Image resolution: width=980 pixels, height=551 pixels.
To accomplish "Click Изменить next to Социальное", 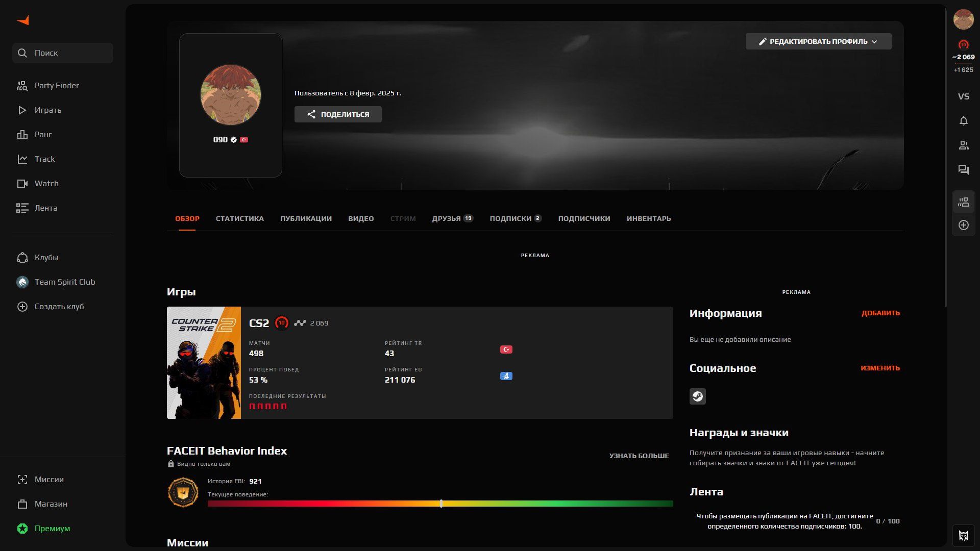I will 880,368.
